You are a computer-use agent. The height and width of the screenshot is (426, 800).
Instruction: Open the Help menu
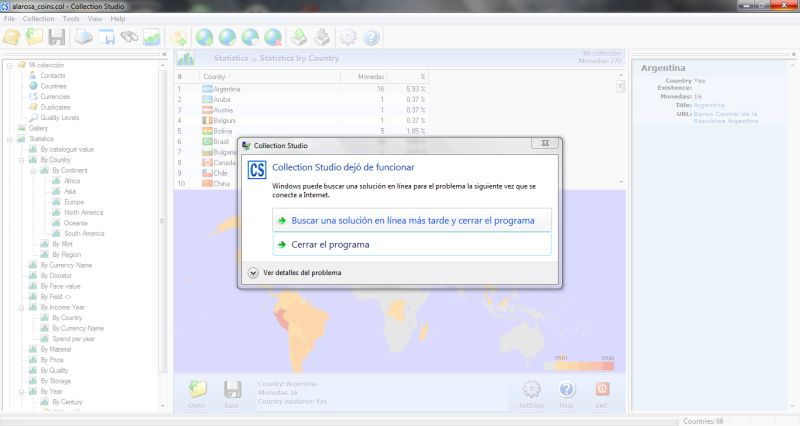[118, 19]
